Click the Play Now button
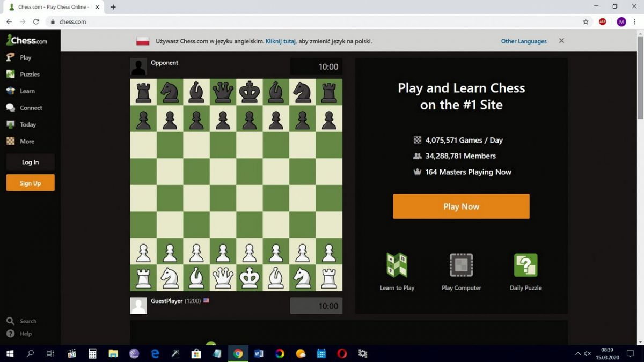 [461, 206]
